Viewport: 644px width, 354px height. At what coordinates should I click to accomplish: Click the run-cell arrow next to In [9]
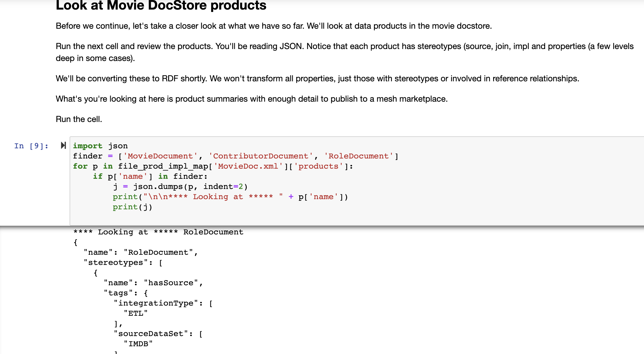pos(63,146)
